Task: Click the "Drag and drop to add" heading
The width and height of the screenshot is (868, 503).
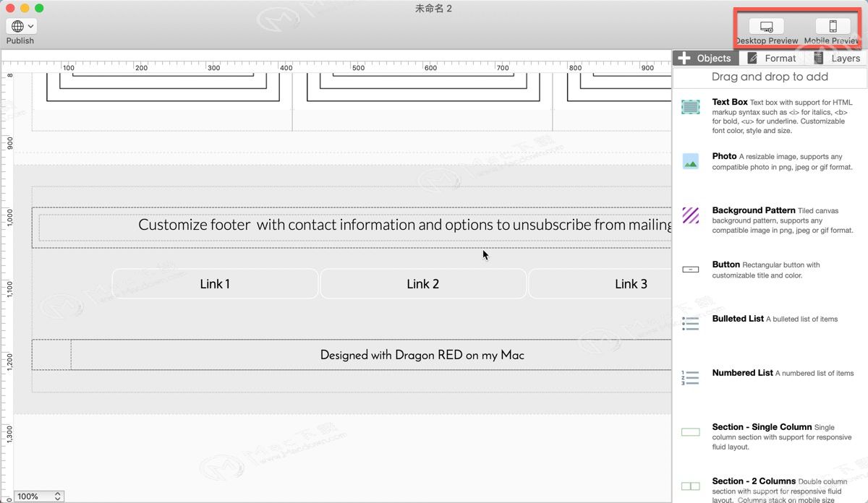Action: click(770, 77)
